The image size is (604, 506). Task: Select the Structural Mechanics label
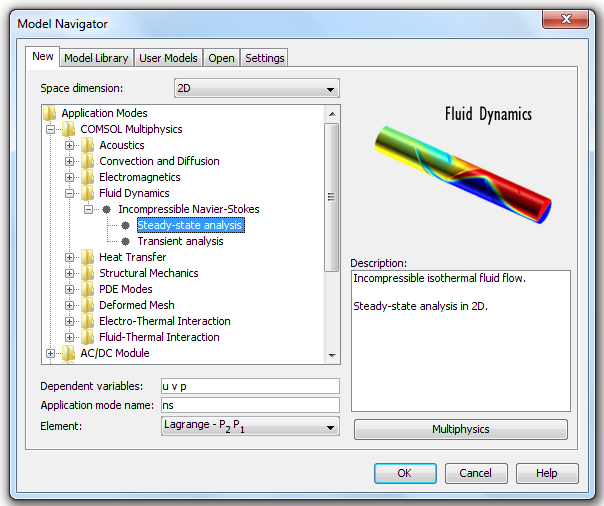[149, 273]
